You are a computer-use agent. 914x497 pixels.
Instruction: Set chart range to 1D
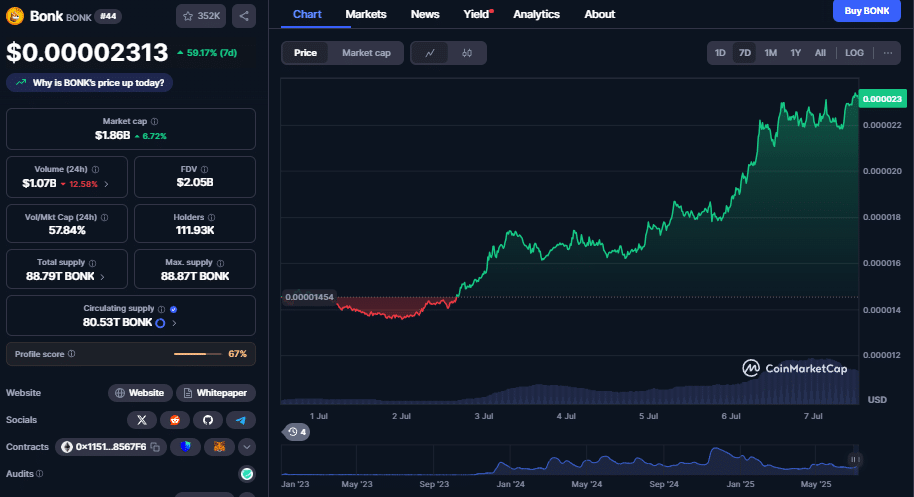tap(720, 53)
